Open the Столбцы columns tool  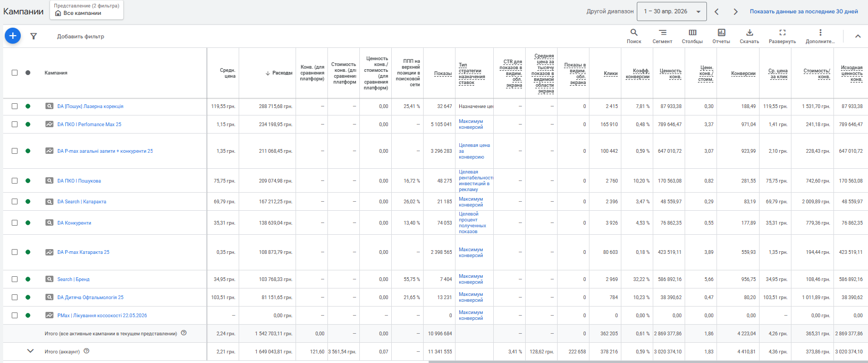692,36
